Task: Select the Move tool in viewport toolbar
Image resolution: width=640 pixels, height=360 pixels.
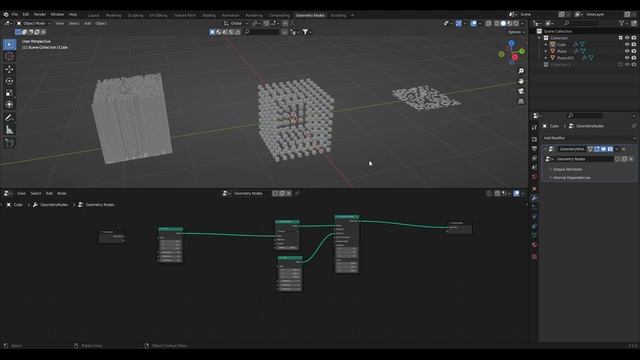Action: coord(9,69)
